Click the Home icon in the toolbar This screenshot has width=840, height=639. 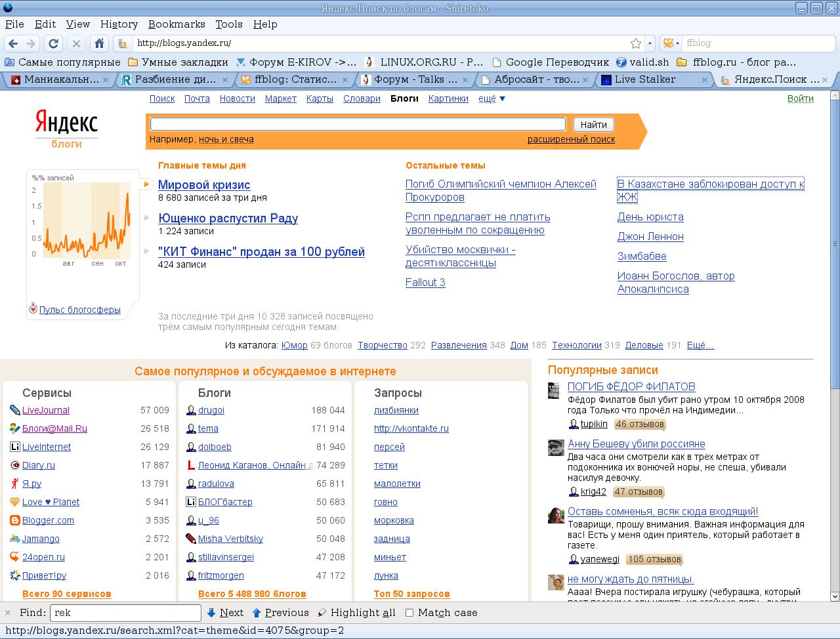tap(99, 43)
